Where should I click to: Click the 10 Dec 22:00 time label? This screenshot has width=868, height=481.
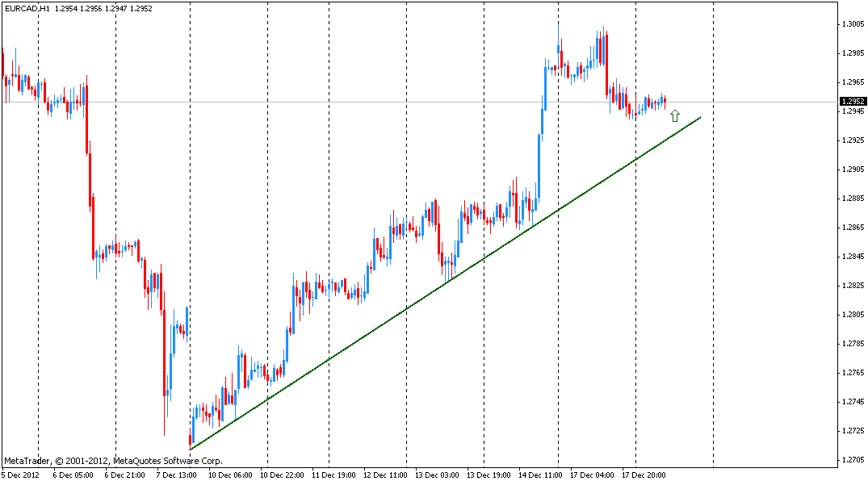tap(282, 475)
